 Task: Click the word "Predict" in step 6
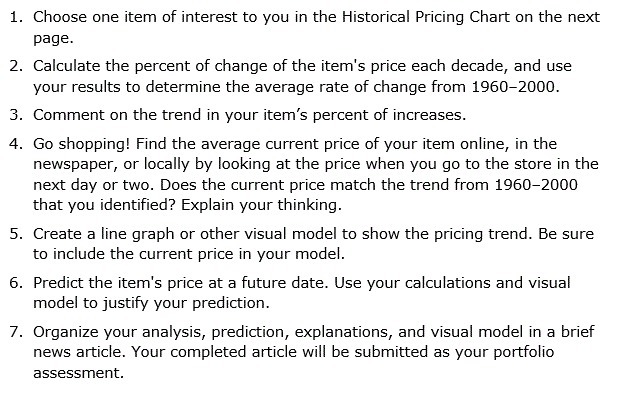pyautogui.click(x=59, y=283)
